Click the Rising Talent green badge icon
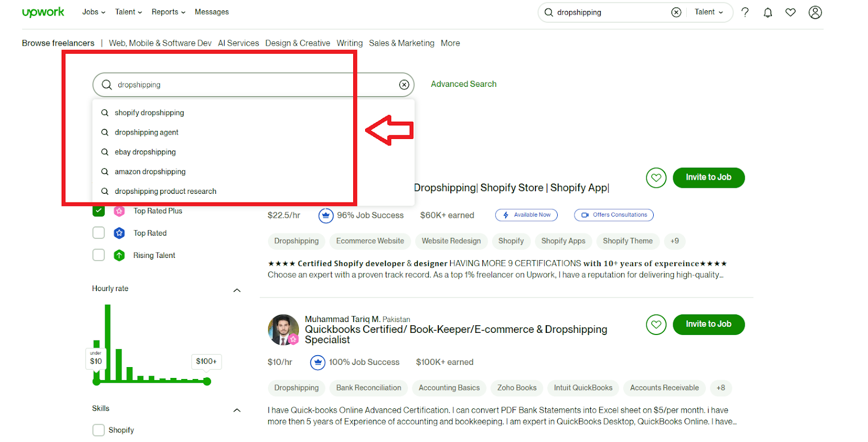 [119, 255]
